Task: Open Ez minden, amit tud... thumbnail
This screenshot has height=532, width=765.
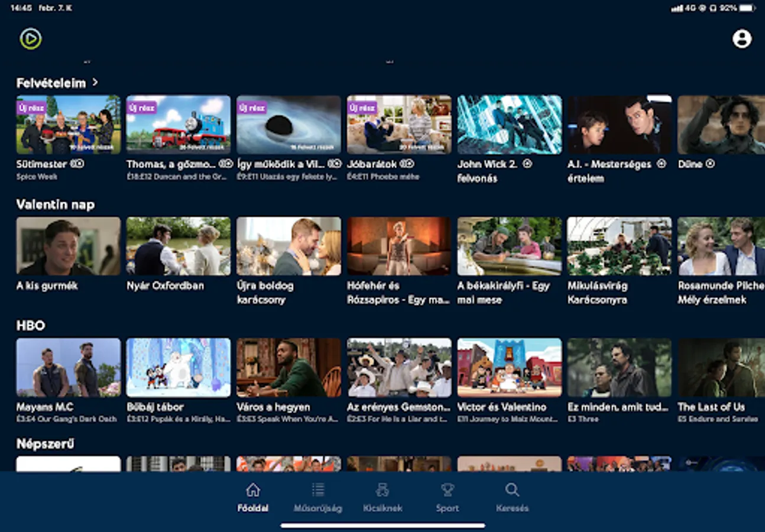Action: tap(620, 367)
